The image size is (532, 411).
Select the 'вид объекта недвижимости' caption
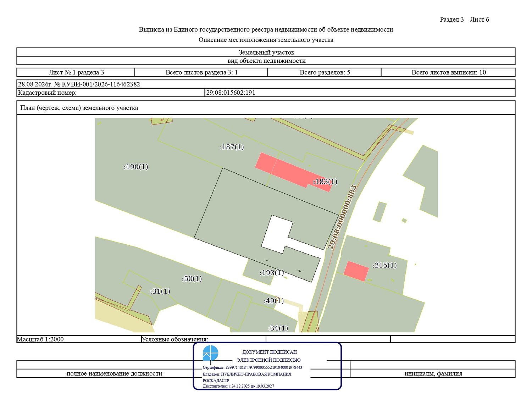click(266, 61)
